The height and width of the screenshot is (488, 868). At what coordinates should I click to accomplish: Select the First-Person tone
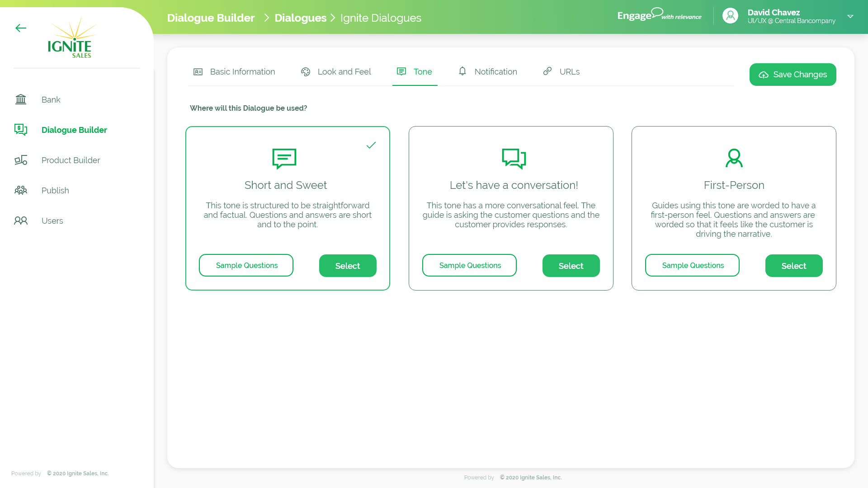(x=793, y=266)
